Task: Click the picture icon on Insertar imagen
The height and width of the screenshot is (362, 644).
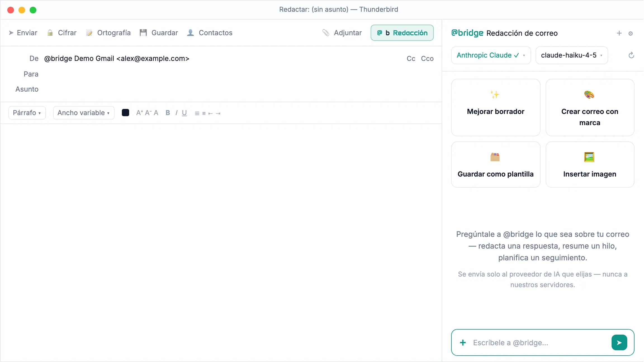Action: [589, 157]
